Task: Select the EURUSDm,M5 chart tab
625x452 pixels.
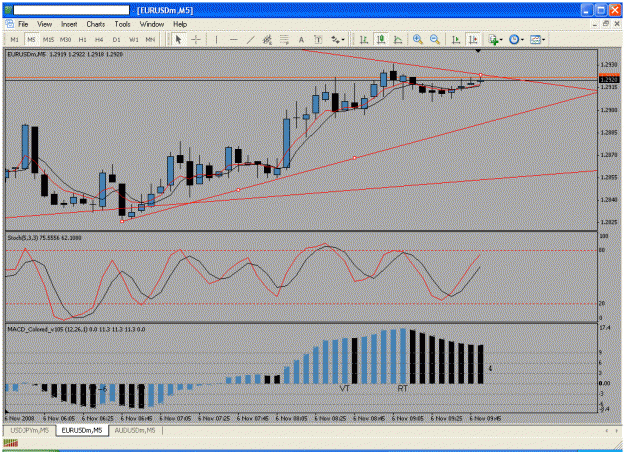Action: [82, 430]
